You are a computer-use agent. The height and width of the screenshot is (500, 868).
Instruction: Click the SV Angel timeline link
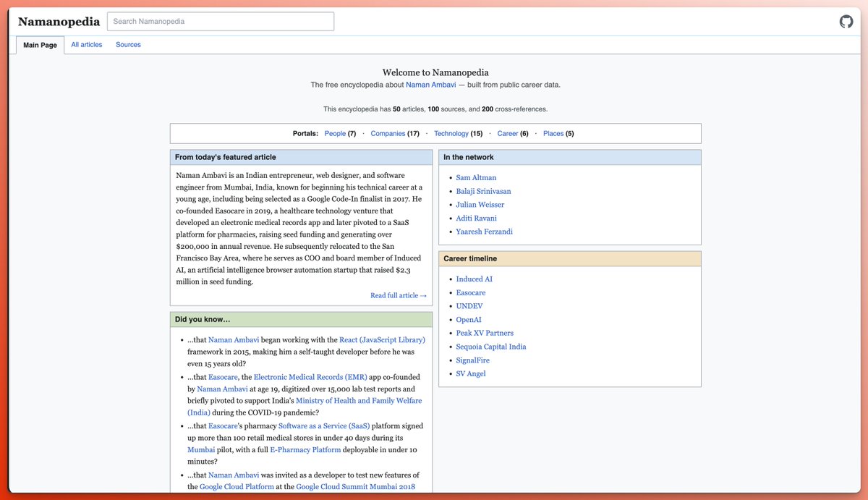(471, 374)
